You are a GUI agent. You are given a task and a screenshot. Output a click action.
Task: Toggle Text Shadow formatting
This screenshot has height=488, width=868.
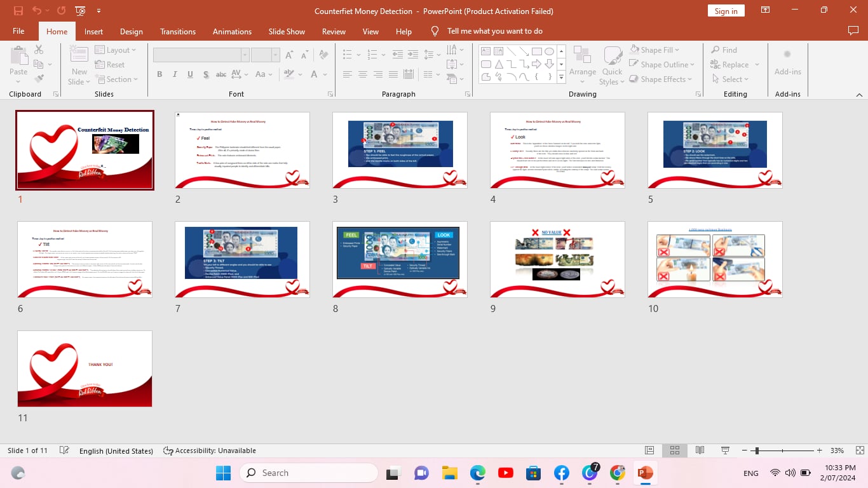point(206,74)
